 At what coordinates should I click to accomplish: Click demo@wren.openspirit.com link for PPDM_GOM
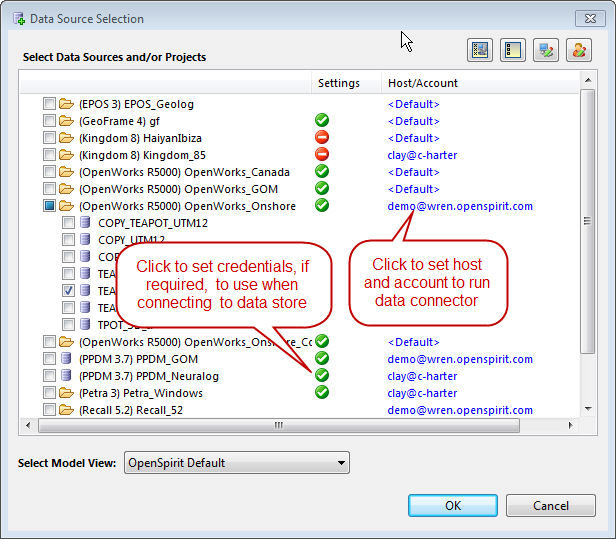point(460,359)
